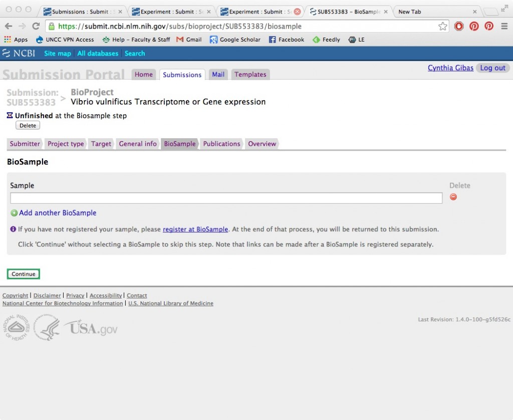This screenshot has width=513, height=420.
Task: Click the red remove sample icon
Action: tap(453, 197)
